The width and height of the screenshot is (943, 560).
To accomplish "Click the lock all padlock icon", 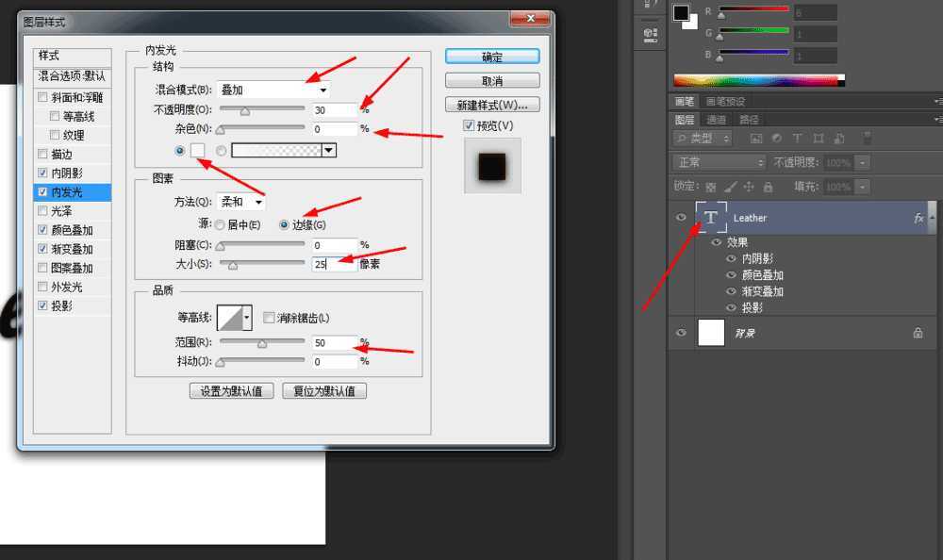I will [769, 187].
